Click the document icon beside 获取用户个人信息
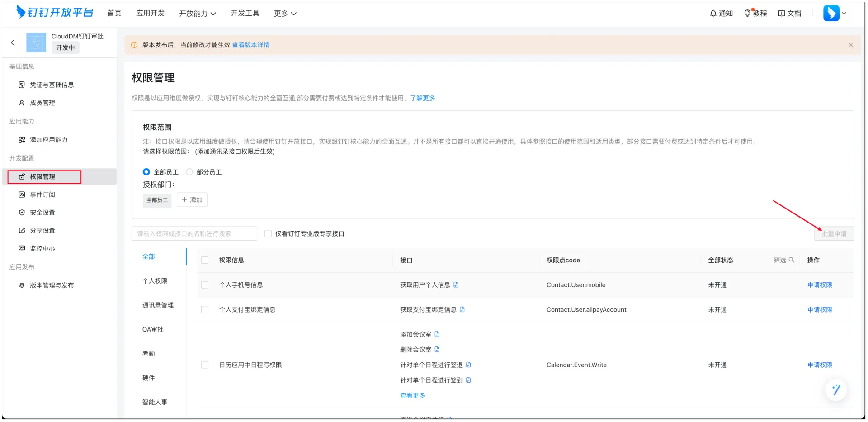This screenshot has height=422, width=868. [456, 284]
